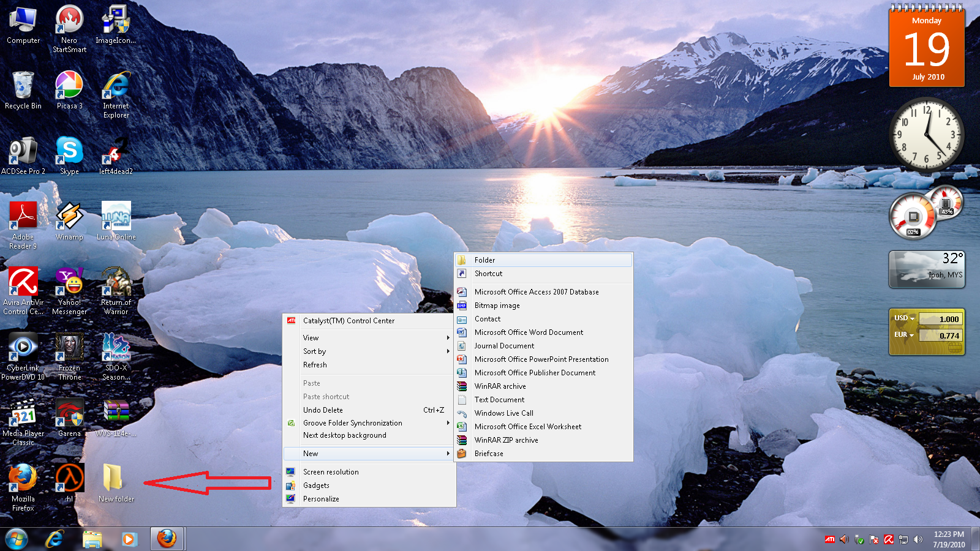This screenshot has width=980, height=551.
Task: Open Firefox from the taskbar
Action: 167,539
